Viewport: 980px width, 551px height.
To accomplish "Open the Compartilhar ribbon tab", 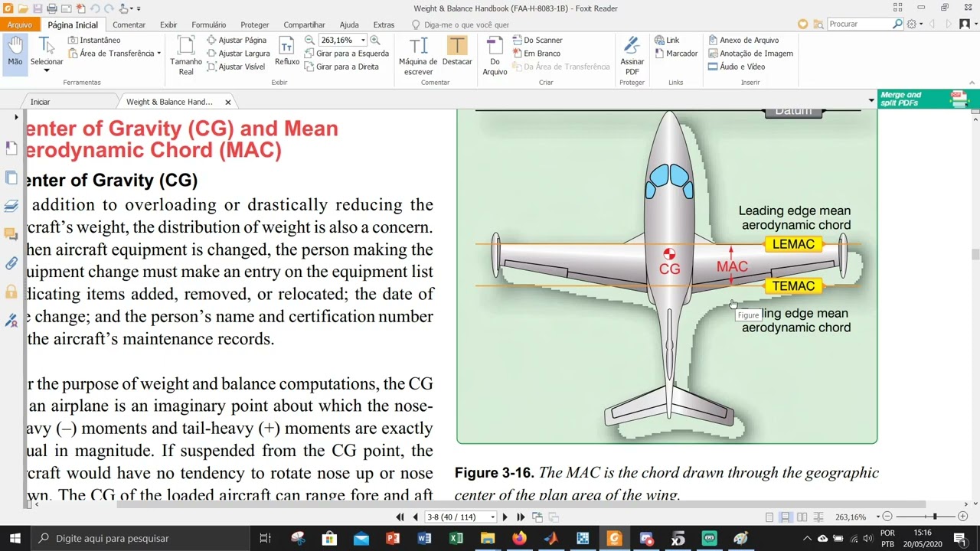I will click(x=304, y=24).
